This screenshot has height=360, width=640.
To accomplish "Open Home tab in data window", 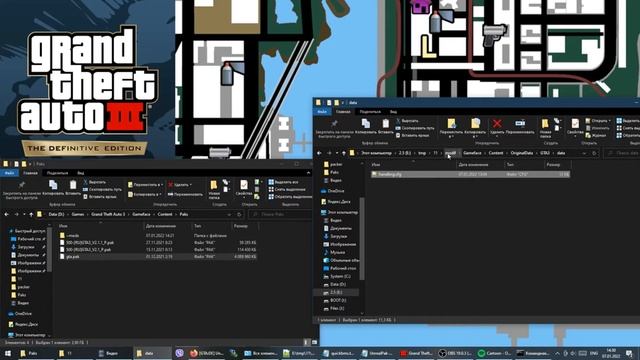I will pyautogui.click(x=342, y=111).
